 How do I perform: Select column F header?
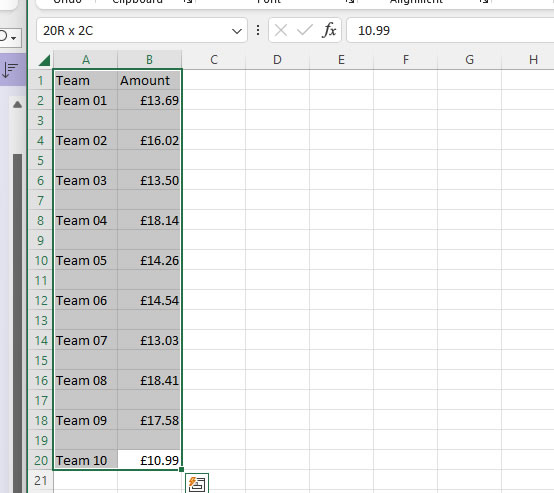tap(406, 60)
